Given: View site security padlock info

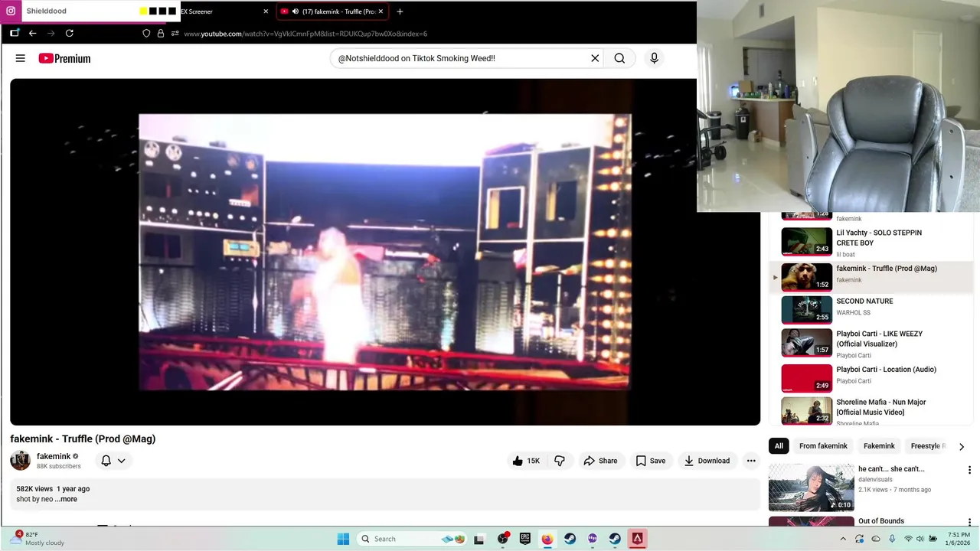Looking at the screenshot, I should [x=161, y=34].
